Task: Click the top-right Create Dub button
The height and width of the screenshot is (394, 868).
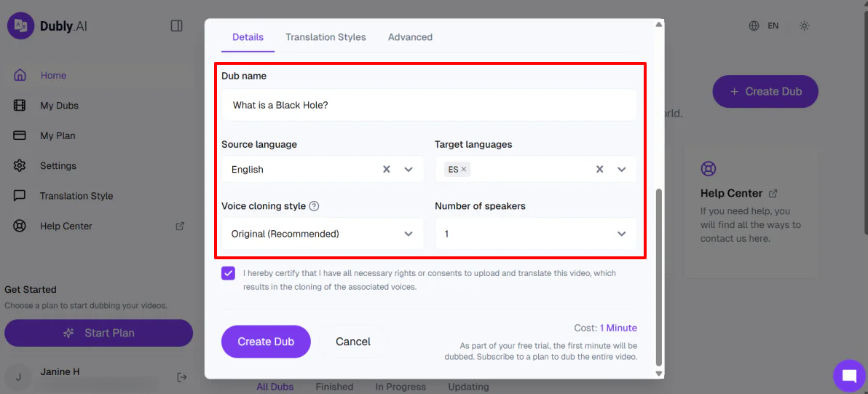Action: pos(765,91)
